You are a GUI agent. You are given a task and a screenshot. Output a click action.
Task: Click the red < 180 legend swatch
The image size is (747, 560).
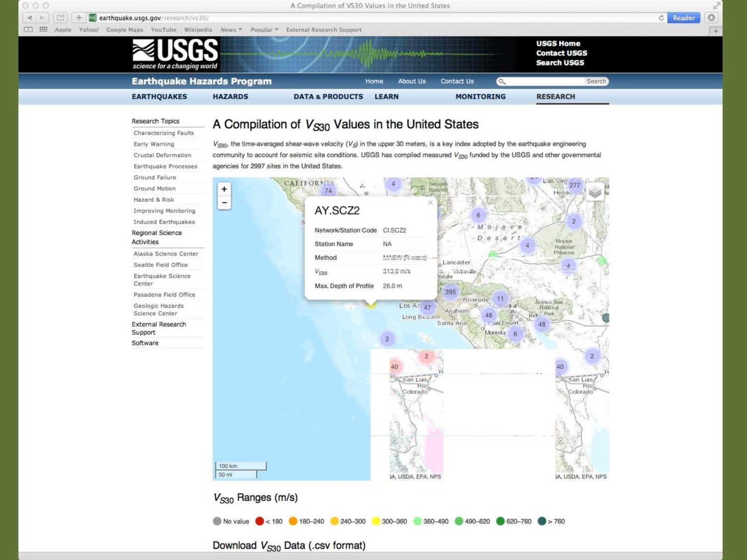[x=260, y=521]
